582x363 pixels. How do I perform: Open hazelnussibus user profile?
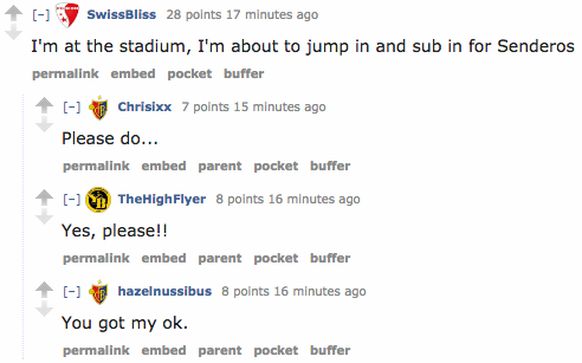pos(165,291)
